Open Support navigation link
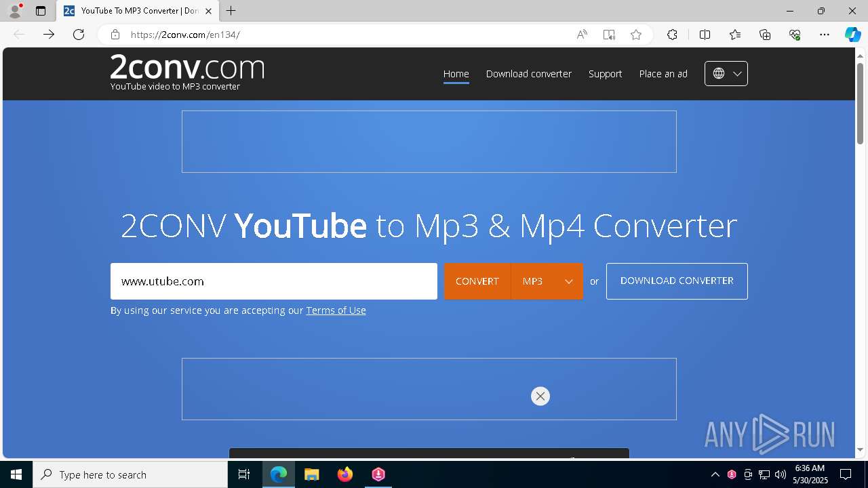 [605, 74]
